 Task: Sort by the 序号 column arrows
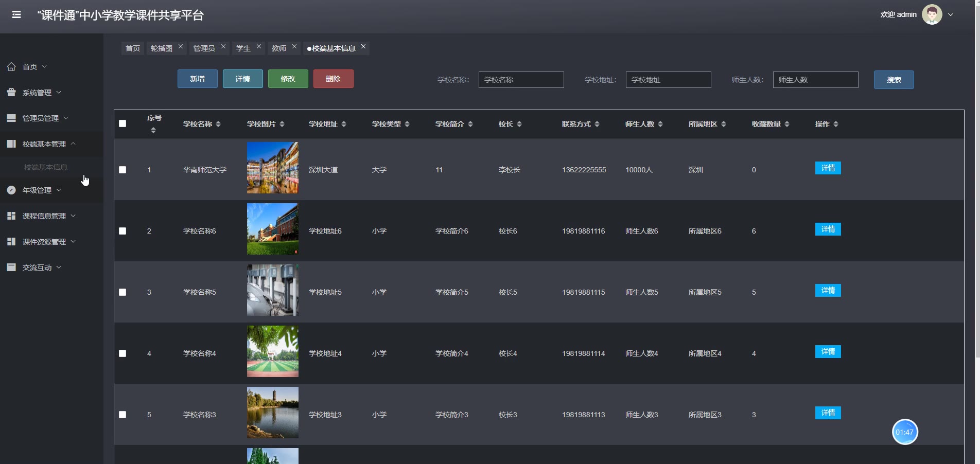coord(153,131)
